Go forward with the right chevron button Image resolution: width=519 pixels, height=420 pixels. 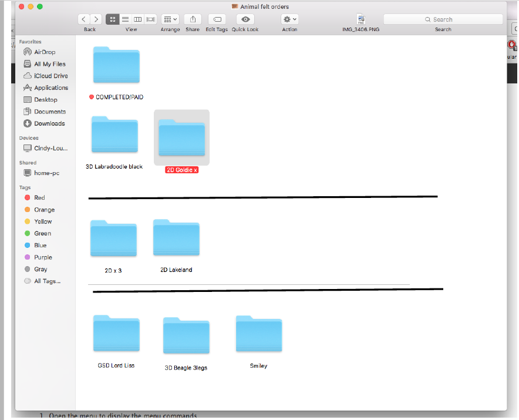[96, 19]
